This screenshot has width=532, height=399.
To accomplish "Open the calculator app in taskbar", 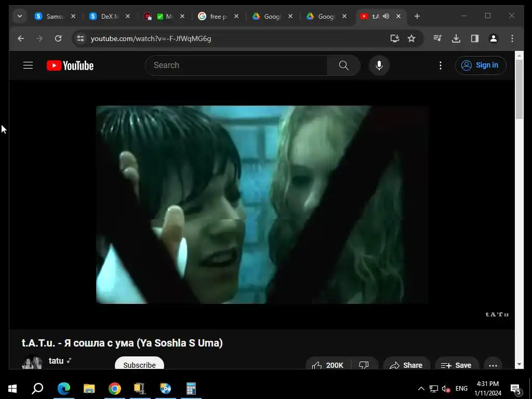I will pyautogui.click(x=191, y=389).
